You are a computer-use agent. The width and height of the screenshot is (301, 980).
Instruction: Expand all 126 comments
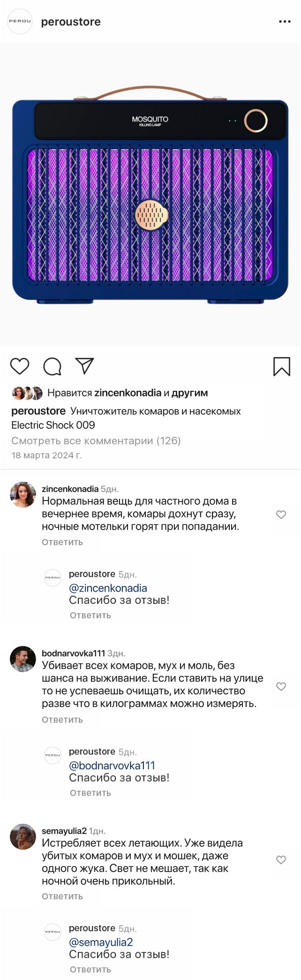coord(96,441)
